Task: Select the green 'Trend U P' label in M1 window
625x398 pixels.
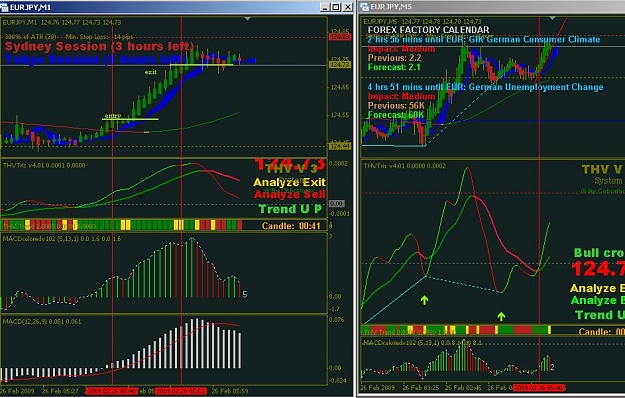Action: pyautogui.click(x=290, y=209)
